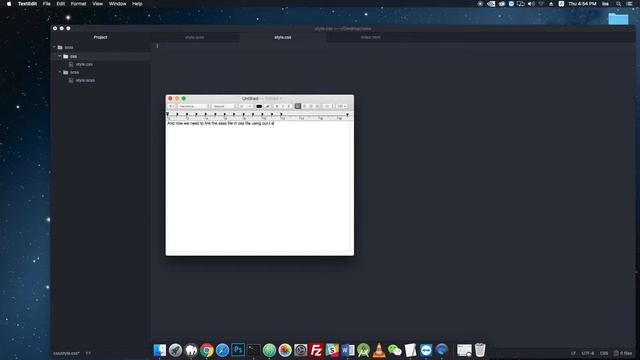The width and height of the screenshot is (640, 360).
Task: Launch Safari from the Dock
Action: (x=222, y=350)
